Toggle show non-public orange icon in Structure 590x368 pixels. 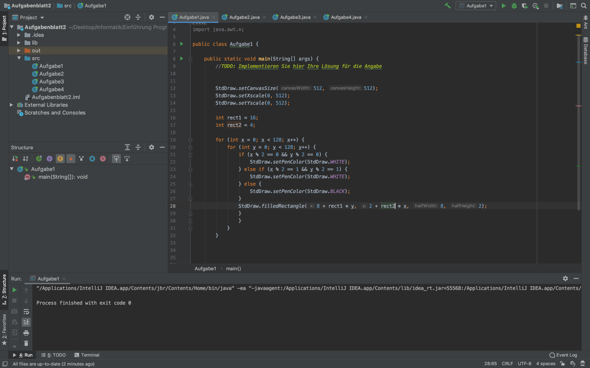tap(71, 159)
